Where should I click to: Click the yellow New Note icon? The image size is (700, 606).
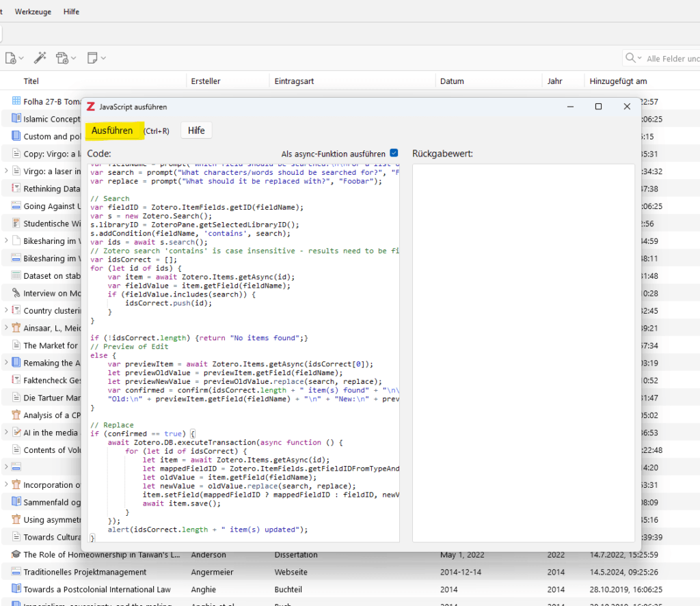(92, 58)
